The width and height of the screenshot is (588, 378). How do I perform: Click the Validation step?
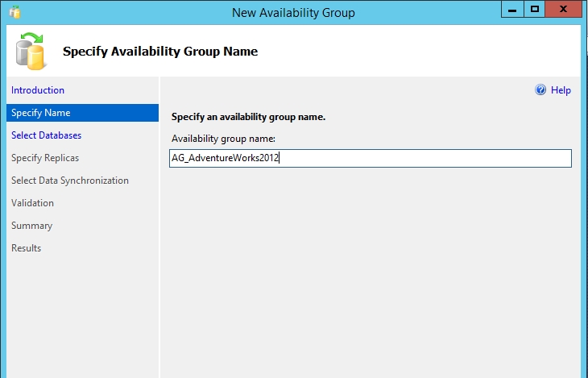[x=32, y=203]
